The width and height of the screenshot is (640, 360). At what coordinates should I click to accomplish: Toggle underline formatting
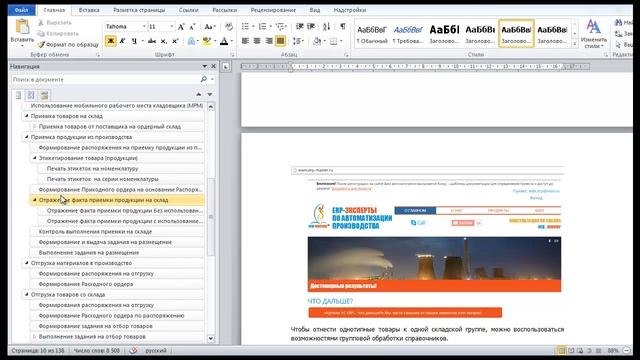pos(134,41)
